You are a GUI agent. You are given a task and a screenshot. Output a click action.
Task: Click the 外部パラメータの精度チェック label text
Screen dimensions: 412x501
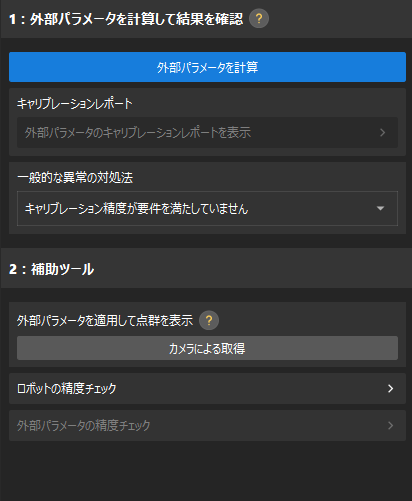click(84, 426)
